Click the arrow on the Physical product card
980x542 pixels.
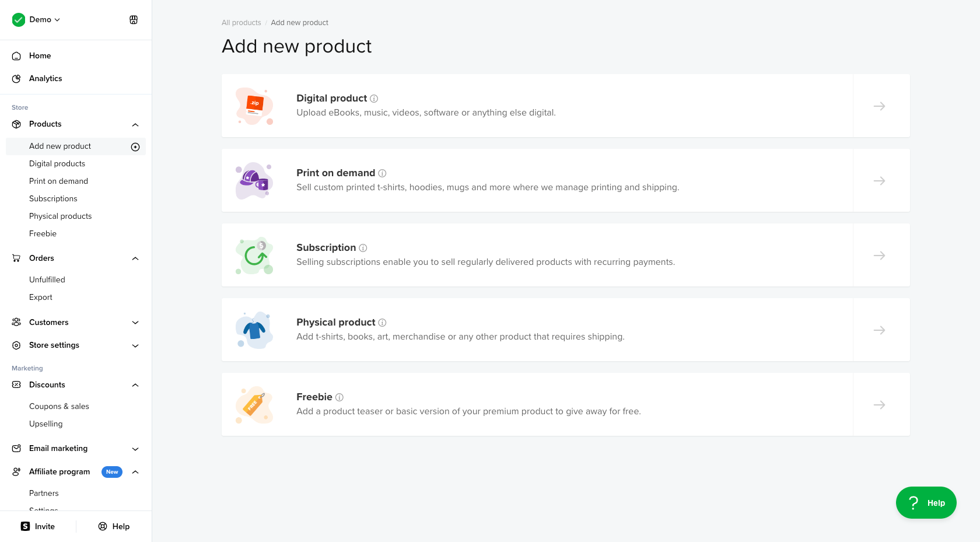(x=880, y=330)
